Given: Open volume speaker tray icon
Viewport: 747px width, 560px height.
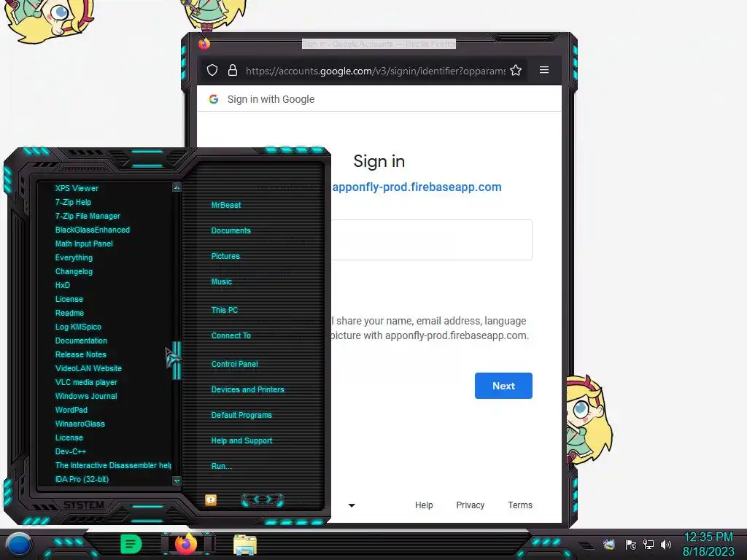Looking at the screenshot, I should click(x=666, y=544).
